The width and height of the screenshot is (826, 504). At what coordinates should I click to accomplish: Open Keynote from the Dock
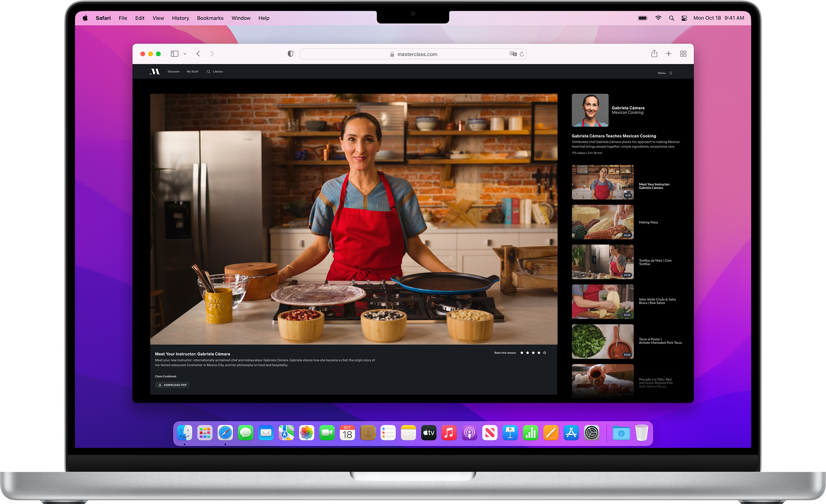pos(510,433)
